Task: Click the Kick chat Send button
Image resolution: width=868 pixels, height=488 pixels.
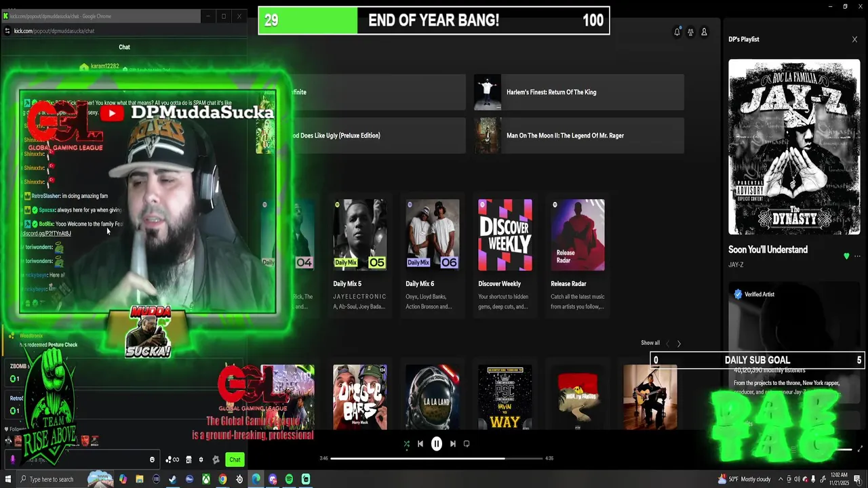Action: click(x=235, y=460)
